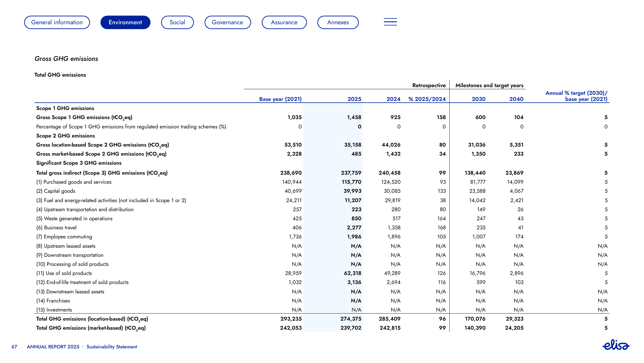Screen dimensions: 644x363
Task: Select the 2040 milestone column header
Action: (516, 99)
